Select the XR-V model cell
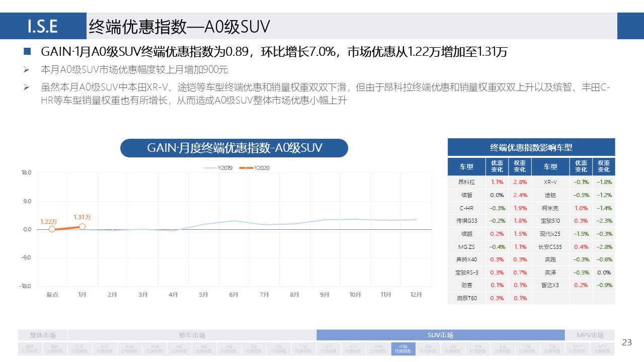644x362 pixels. [550, 182]
